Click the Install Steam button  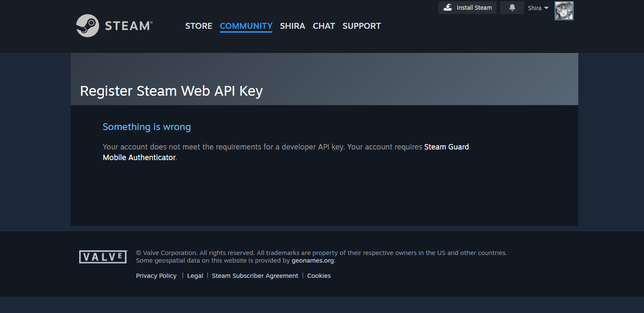[467, 8]
